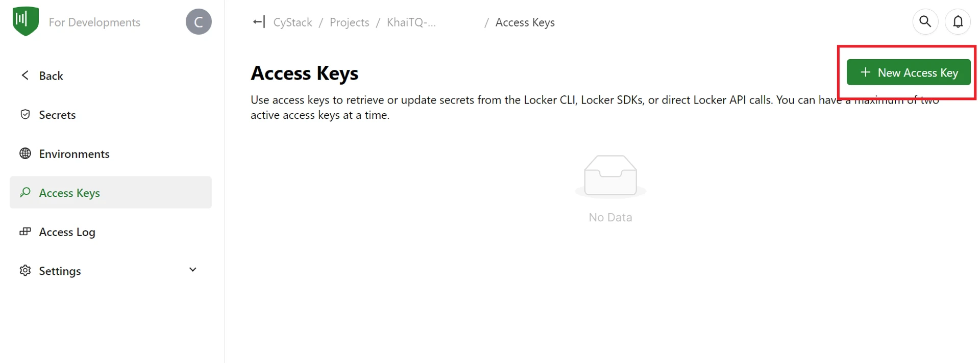Image resolution: width=980 pixels, height=363 pixels.
Task: Open the Projects breadcrumb link
Action: [x=349, y=22]
